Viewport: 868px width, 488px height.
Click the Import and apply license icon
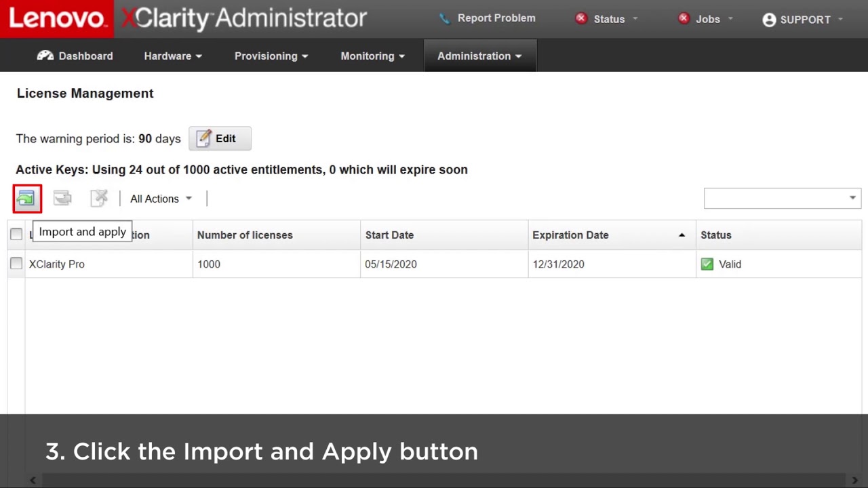[x=26, y=199]
